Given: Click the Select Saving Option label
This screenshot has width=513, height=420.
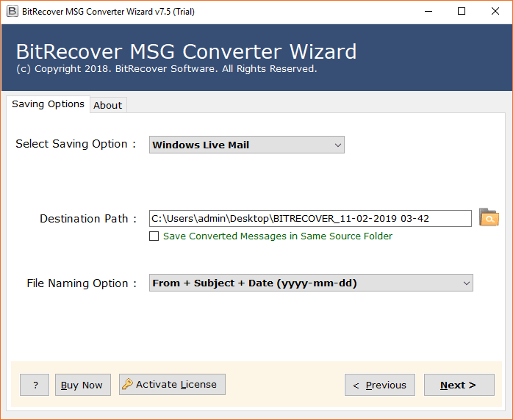Looking at the screenshot, I should click(x=76, y=144).
